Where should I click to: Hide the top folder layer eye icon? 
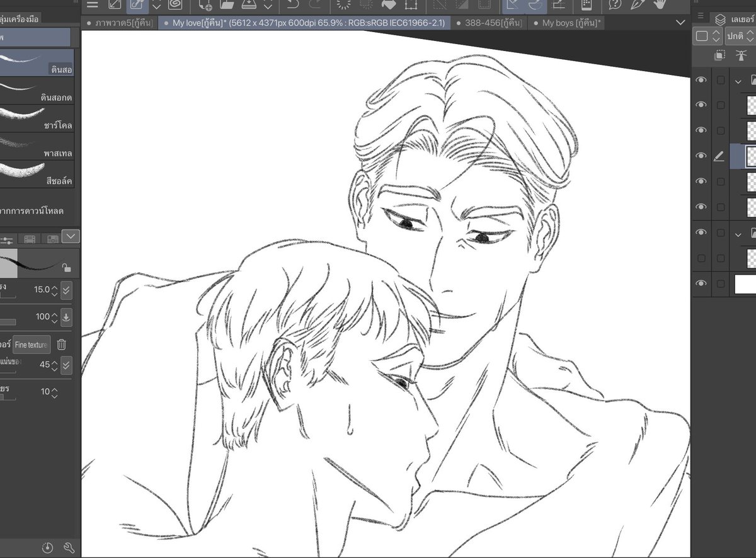pyautogui.click(x=701, y=80)
